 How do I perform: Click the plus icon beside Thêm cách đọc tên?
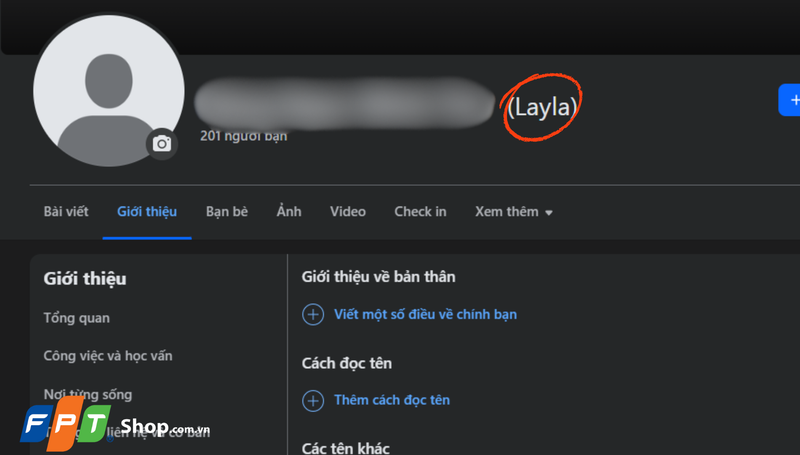tap(313, 401)
